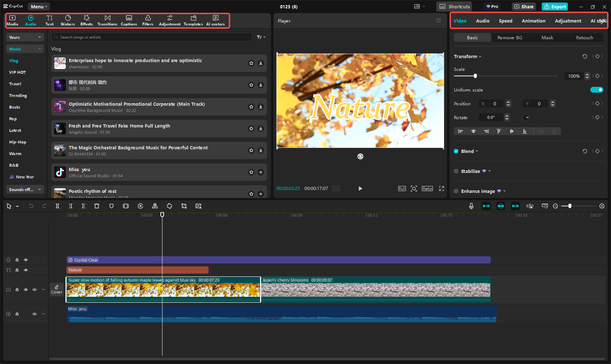Click the Mirror flip icon
The width and height of the screenshot is (611, 364).
pyautogui.click(x=155, y=206)
